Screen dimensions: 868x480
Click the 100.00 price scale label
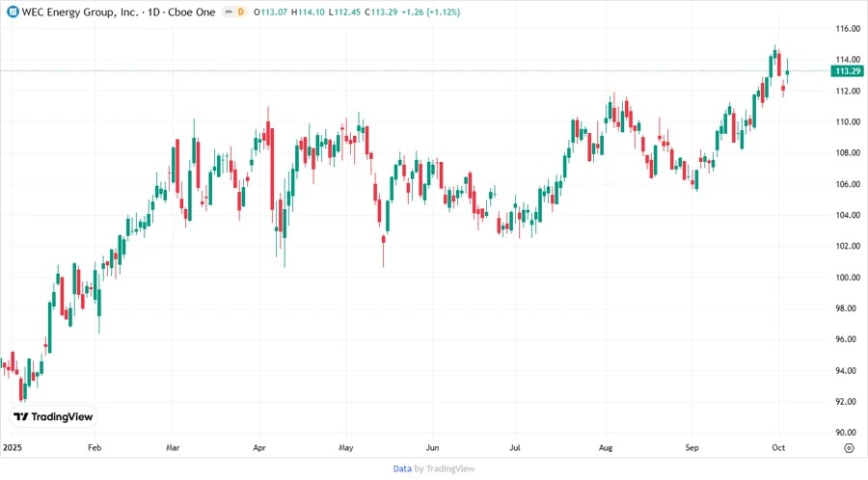click(847, 278)
